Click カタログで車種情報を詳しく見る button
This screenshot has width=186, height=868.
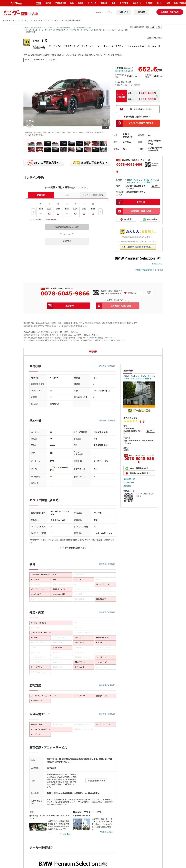[73, 548]
